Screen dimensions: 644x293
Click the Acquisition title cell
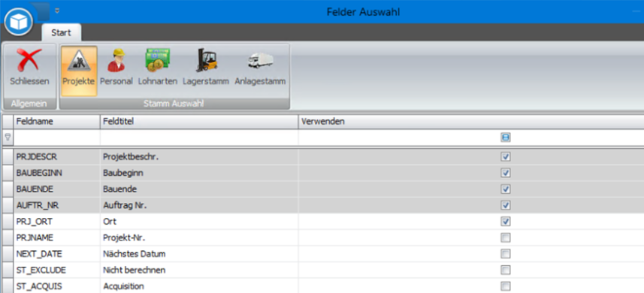199,286
